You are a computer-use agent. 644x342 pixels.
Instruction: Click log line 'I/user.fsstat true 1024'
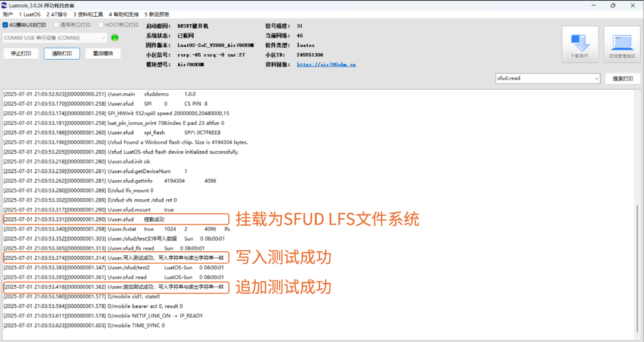(117, 229)
